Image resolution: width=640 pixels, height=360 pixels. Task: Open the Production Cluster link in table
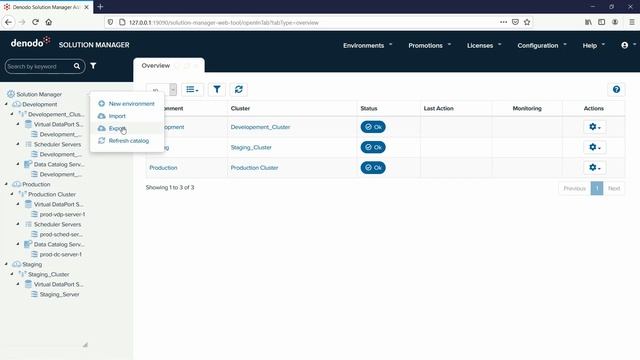(x=254, y=168)
